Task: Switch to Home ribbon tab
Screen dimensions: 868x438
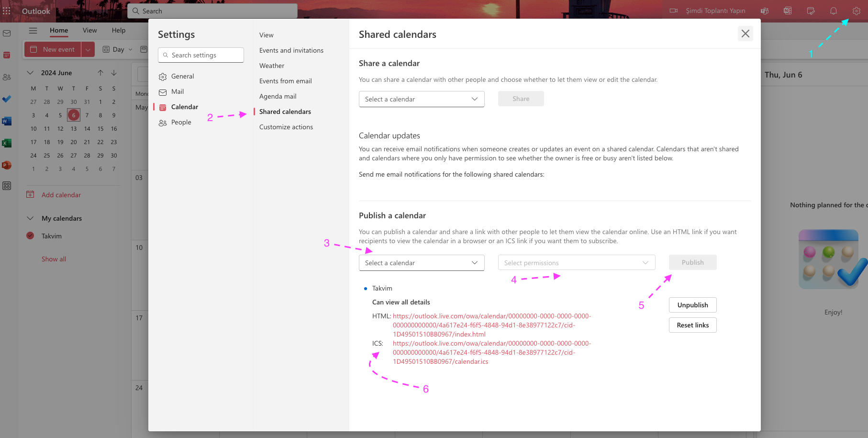Action: (59, 30)
